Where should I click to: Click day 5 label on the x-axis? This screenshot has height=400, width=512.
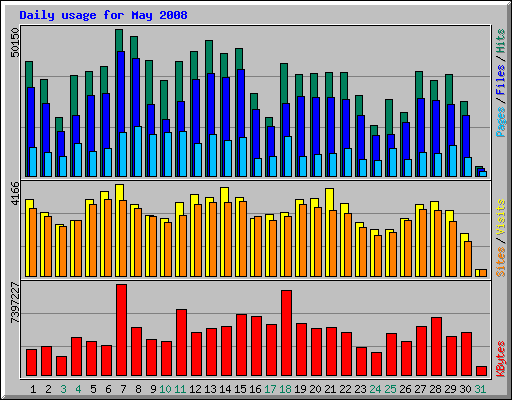point(93,389)
